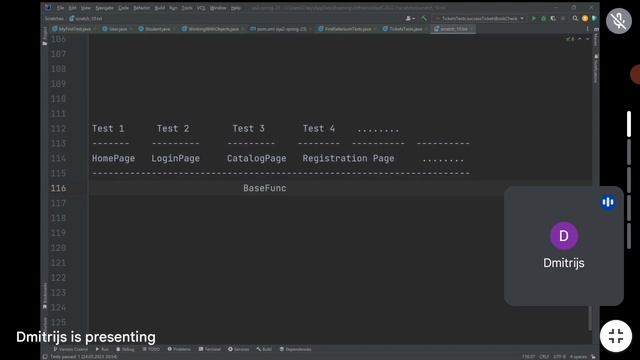640x360 pixels.
Task: Open the Dependencies tool window
Action: click(296, 349)
